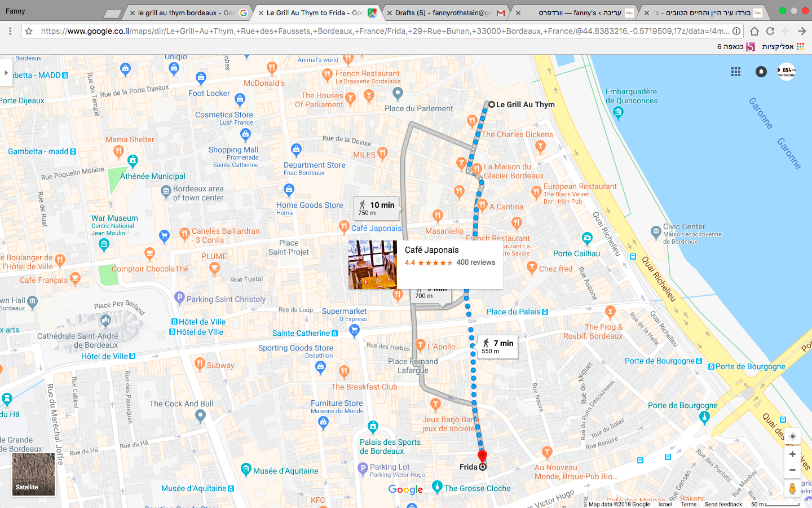Show your current location
The height and width of the screenshot is (508, 812).
792,436
